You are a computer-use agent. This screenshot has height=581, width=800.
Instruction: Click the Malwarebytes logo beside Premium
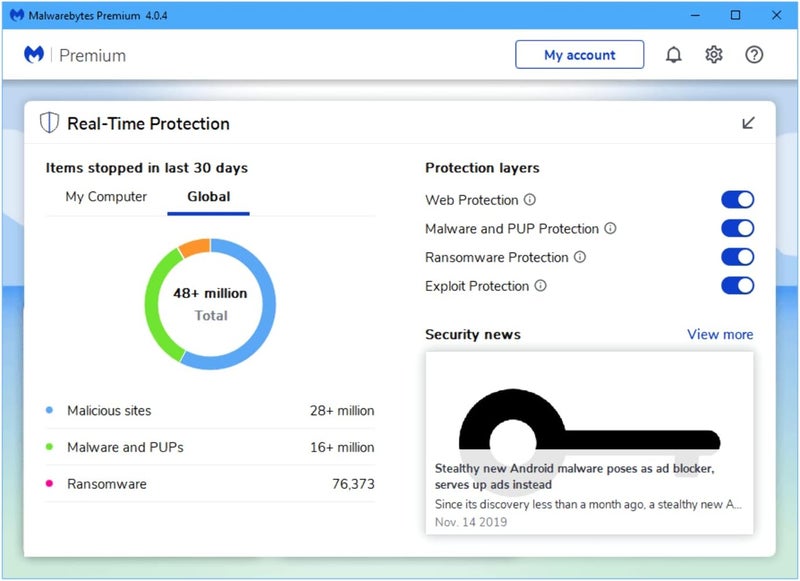34,55
